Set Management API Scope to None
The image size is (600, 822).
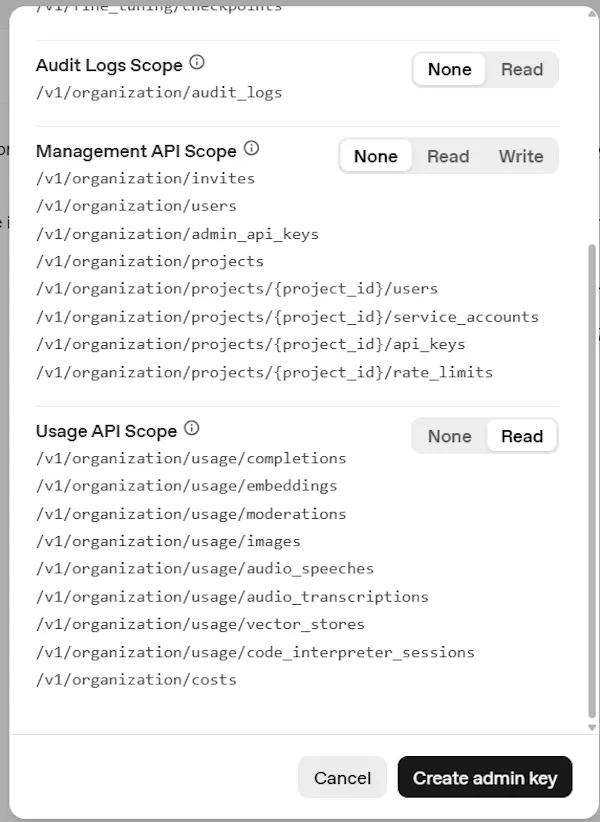pyautogui.click(x=376, y=156)
